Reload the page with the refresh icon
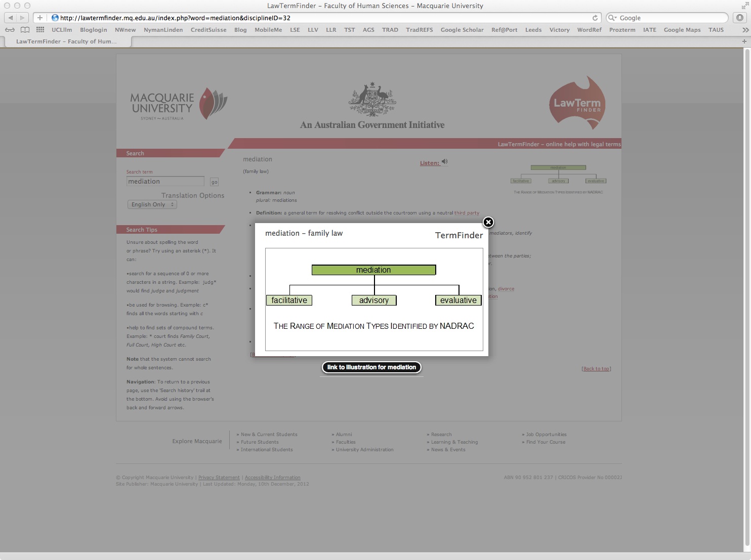751x560 pixels. 595,18
